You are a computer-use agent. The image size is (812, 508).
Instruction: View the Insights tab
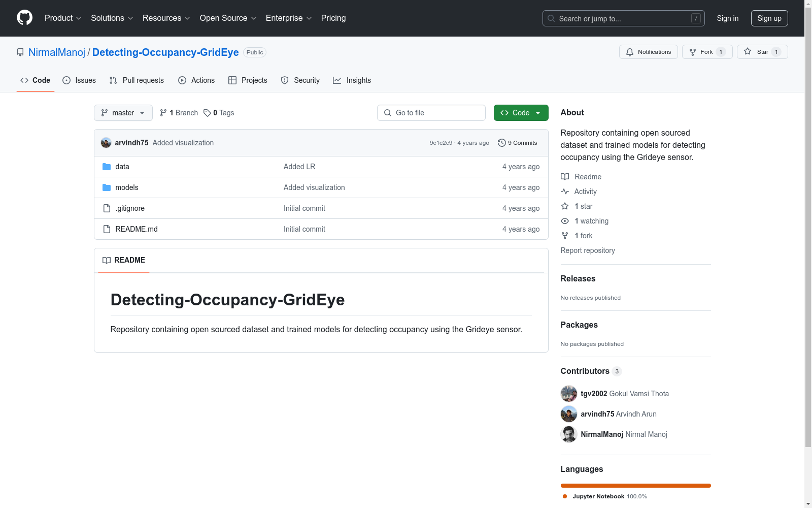[x=352, y=80]
